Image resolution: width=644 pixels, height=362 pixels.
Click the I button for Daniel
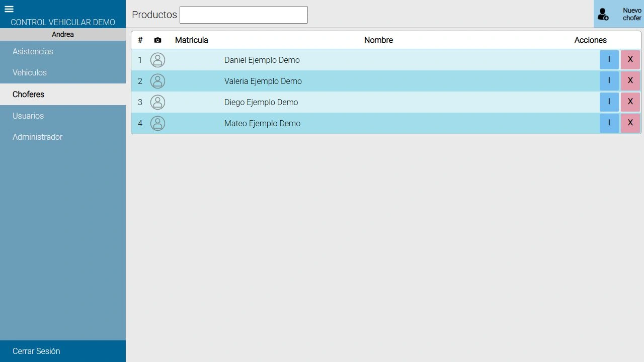click(609, 60)
